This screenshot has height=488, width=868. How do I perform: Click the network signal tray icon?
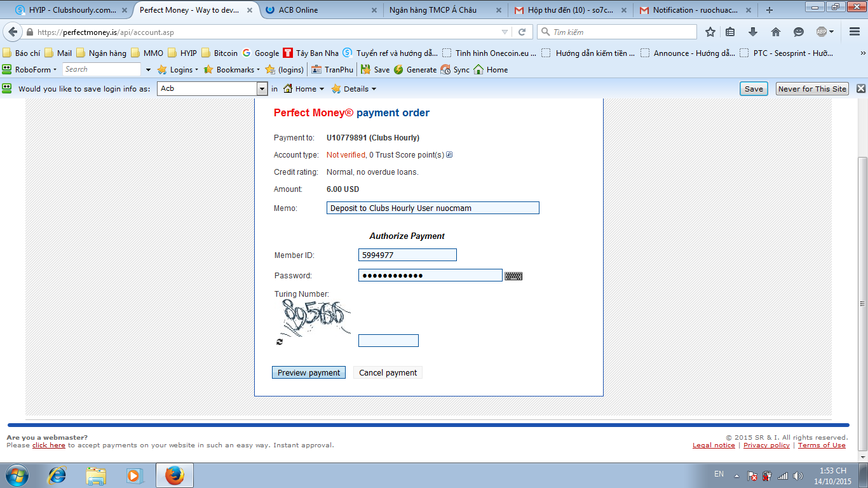point(783,475)
